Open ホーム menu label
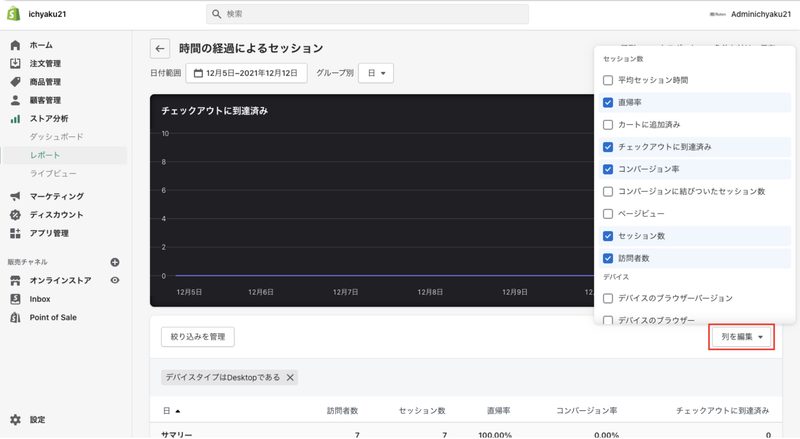The height and width of the screenshot is (439, 800). click(41, 45)
